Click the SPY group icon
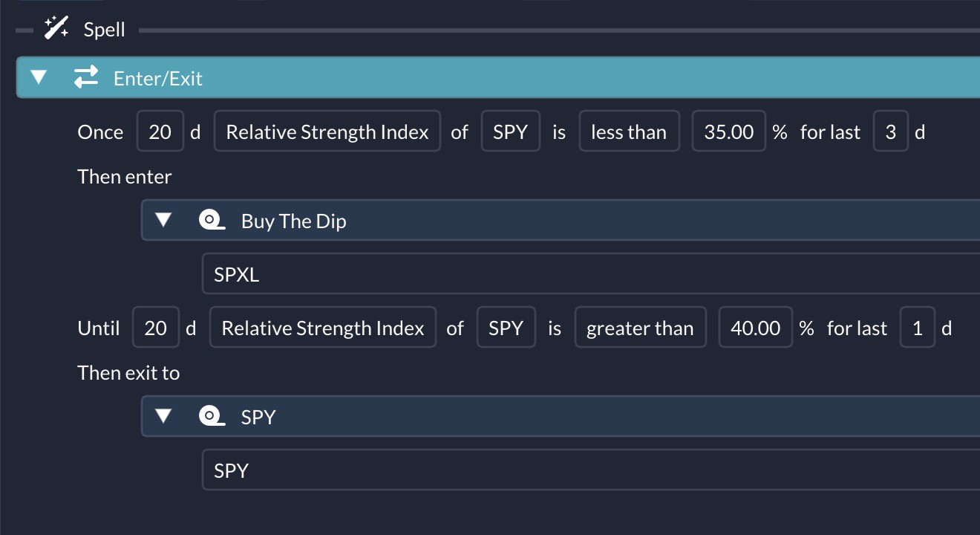Viewport: 980px width, 535px height. point(212,416)
